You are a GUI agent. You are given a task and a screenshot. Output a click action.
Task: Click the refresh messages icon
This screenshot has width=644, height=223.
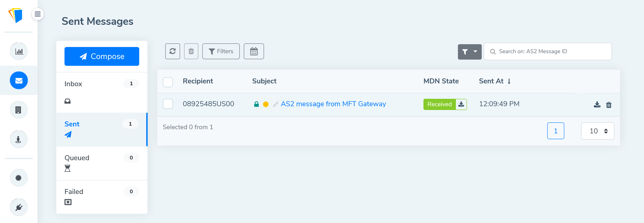(x=172, y=51)
